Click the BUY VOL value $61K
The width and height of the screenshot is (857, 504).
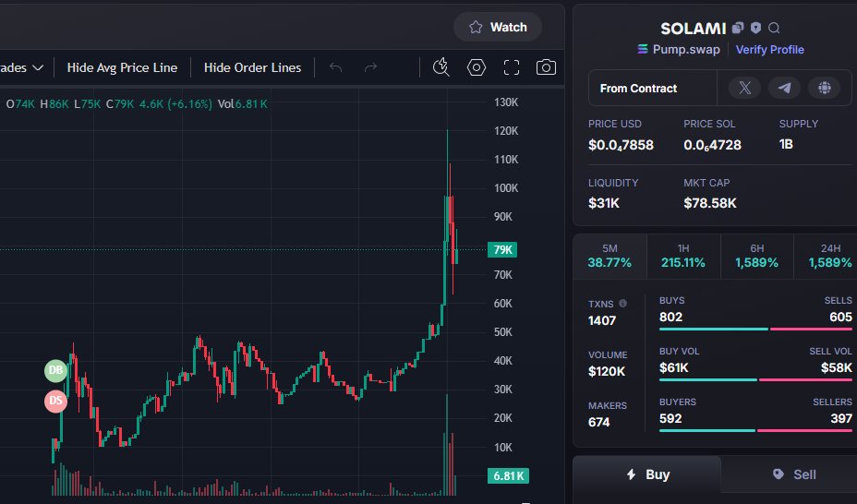(674, 368)
